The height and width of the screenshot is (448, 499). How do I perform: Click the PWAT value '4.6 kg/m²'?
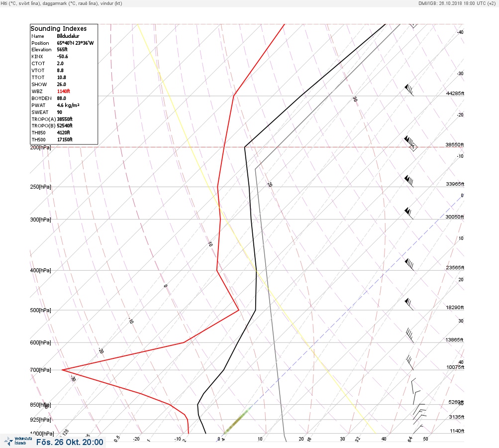[x=68, y=105]
